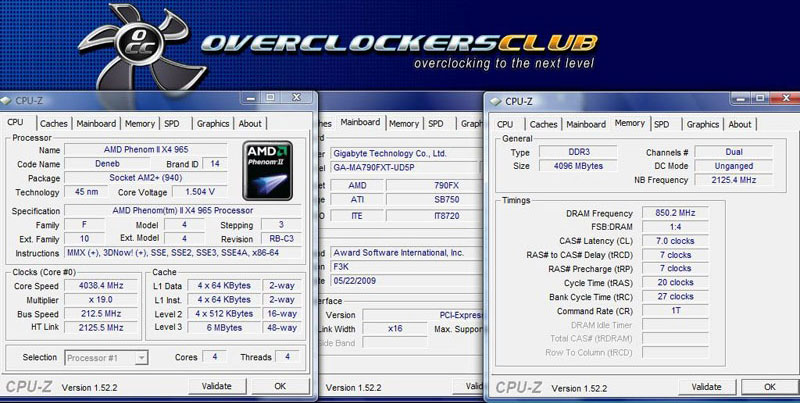Screen dimensions: 800x403
Task: Click HT Link value 2125.5 MHz
Action: 101,328
